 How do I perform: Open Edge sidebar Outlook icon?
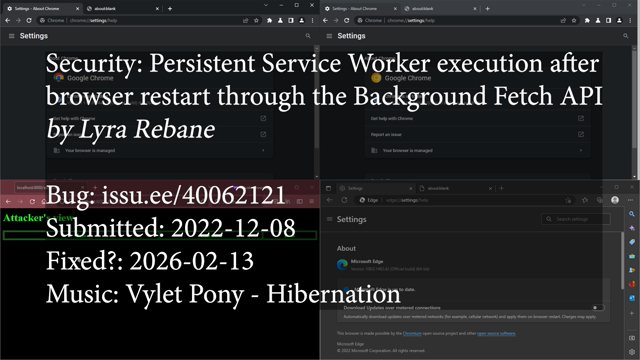click(x=631, y=298)
